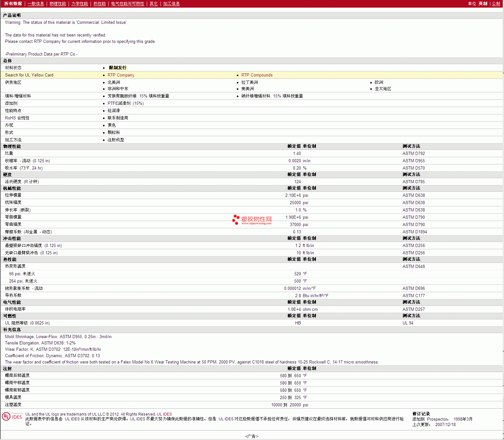Click the ASTM D955 test method

pyautogui.click(x=413, y=161)
